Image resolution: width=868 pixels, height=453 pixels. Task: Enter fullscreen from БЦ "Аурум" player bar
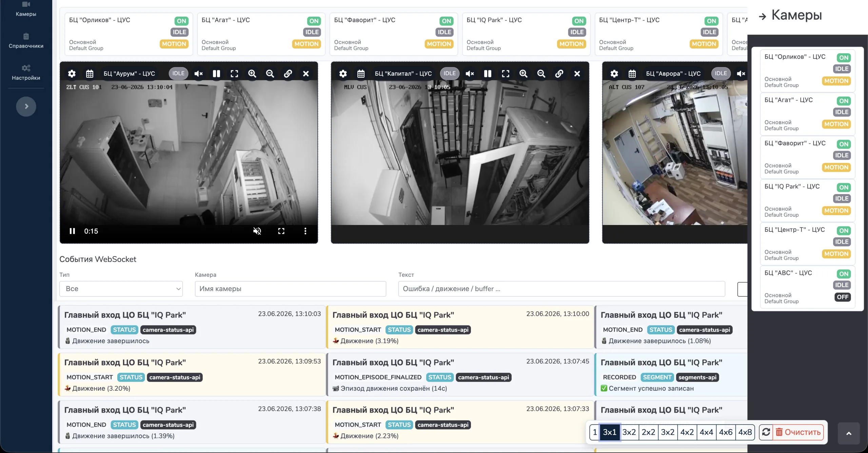coord(281,231)
